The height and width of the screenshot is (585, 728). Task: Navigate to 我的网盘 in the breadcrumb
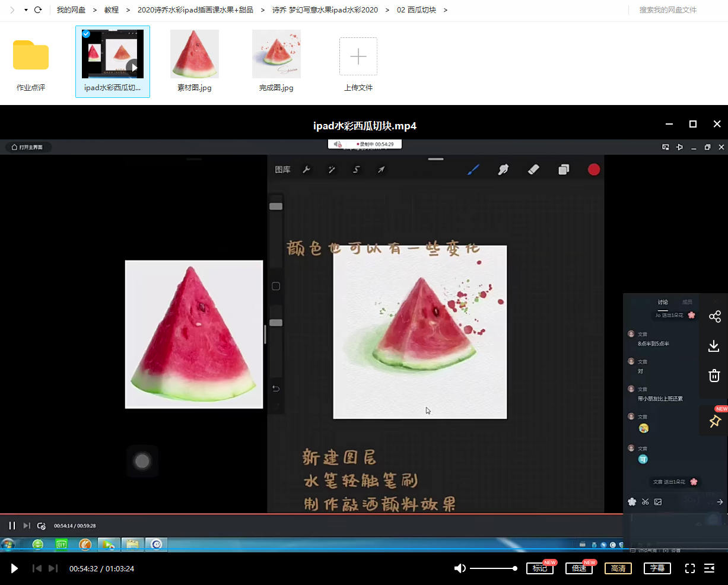click(71, 10)
